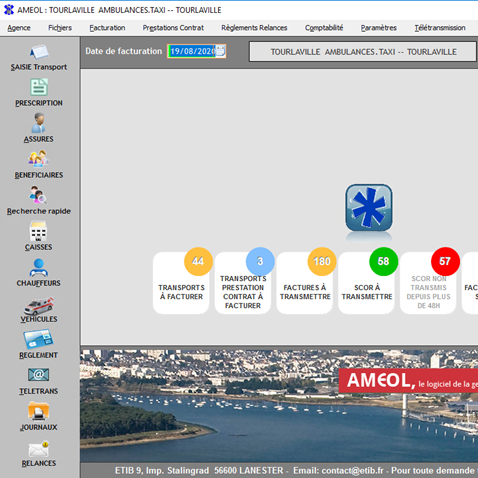The width and height of the screenshot is (478, 478).
Task: Open the Transports à facturer tile
Action: click(181, 283)
